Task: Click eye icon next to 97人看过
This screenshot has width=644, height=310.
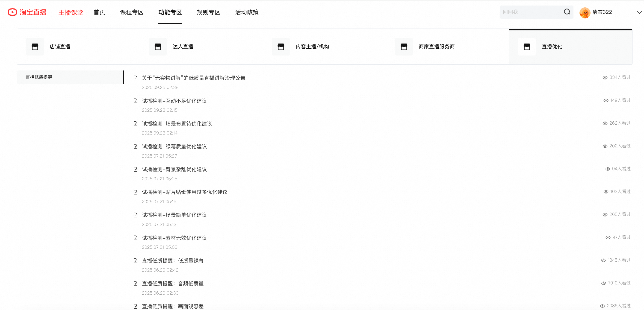Action: click(608, 237)
